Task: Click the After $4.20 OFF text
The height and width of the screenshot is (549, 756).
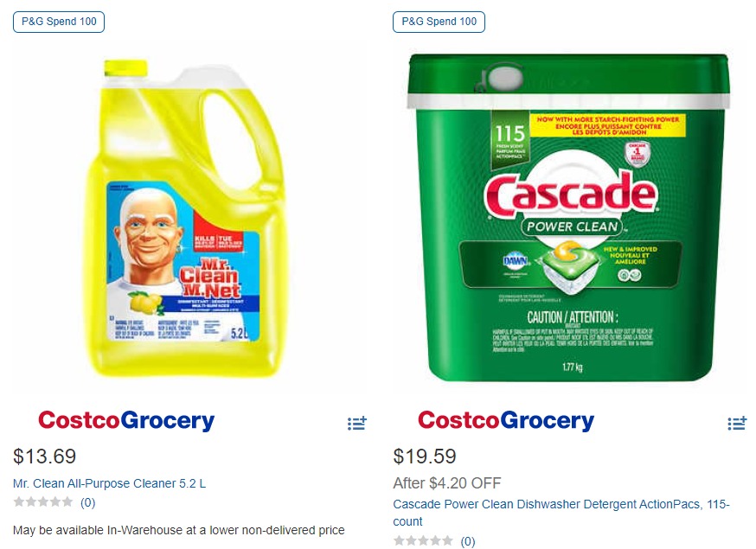Action: (x=446, y=483)
